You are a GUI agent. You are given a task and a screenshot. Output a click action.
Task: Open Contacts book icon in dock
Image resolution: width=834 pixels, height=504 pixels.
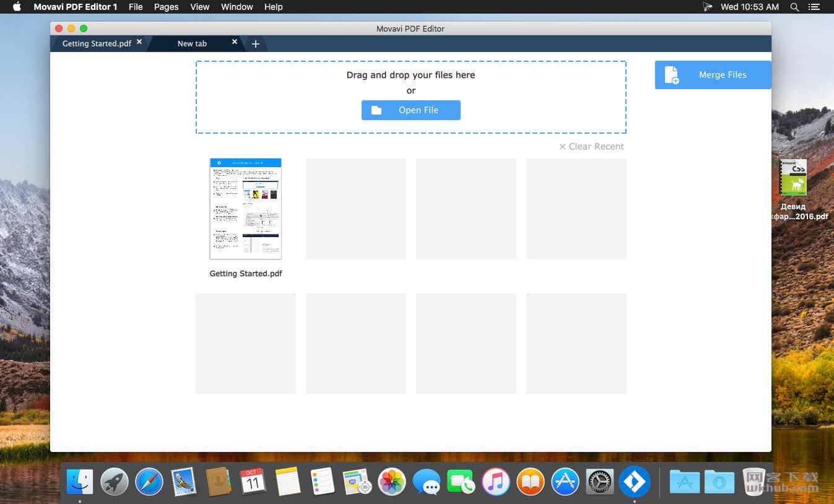pyautogui.click(x=218, y=481)
